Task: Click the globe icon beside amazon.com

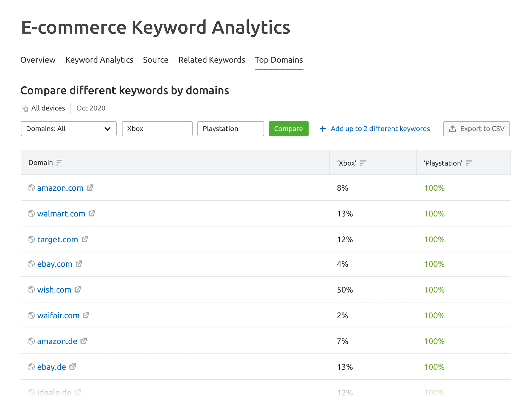Action: coord(31,188)
